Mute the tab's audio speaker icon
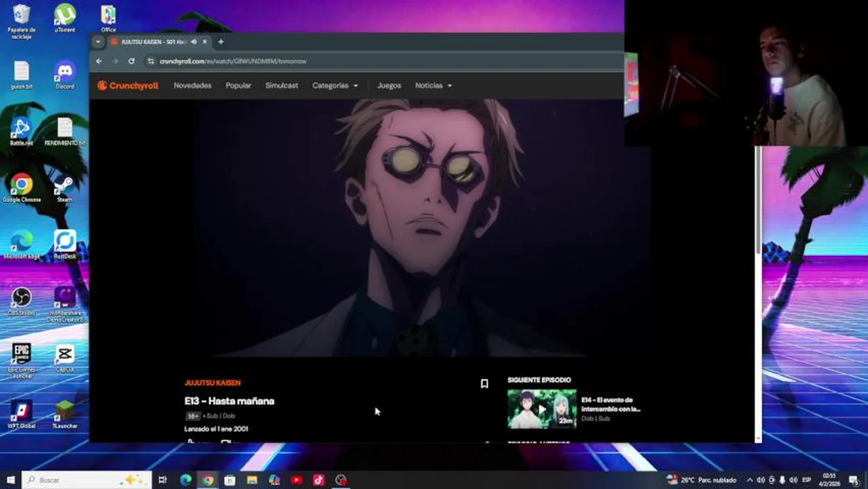This screenshot has height=489, width=868. [194, 41]
